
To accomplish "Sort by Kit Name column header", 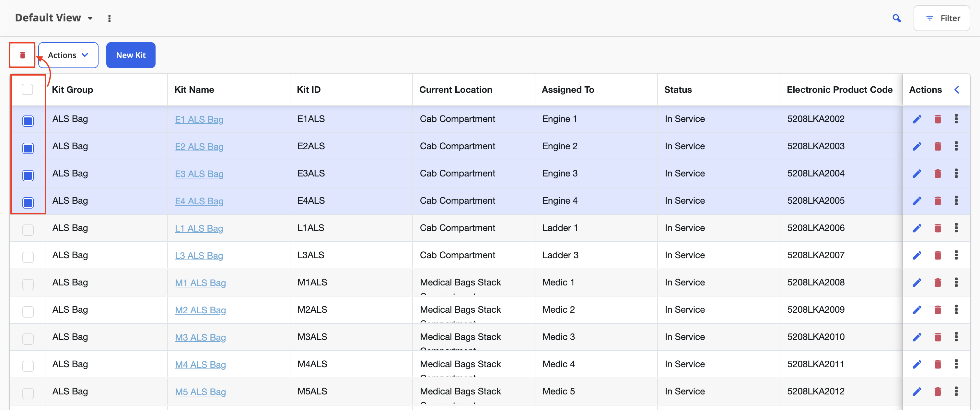I will (194, 90).
